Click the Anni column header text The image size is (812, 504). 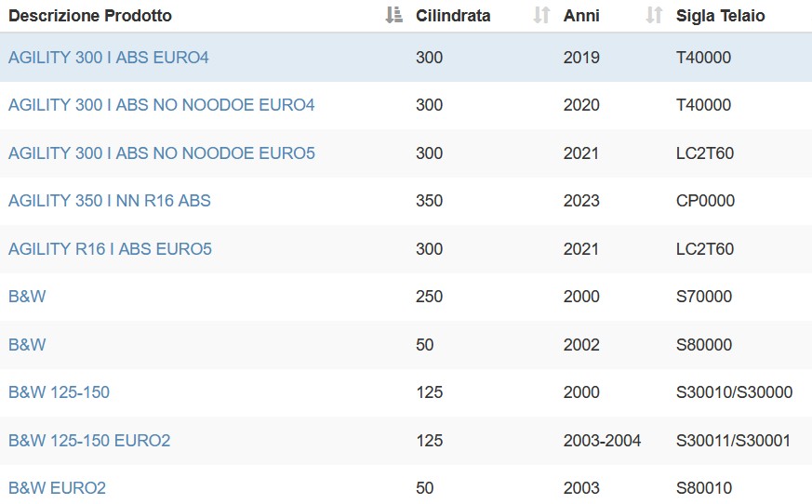click(581, 16)
